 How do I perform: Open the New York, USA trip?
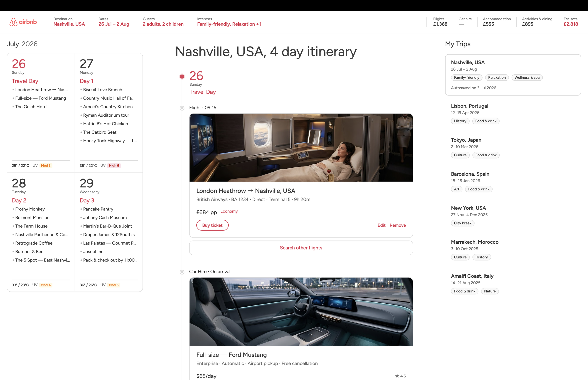[513, 216]
